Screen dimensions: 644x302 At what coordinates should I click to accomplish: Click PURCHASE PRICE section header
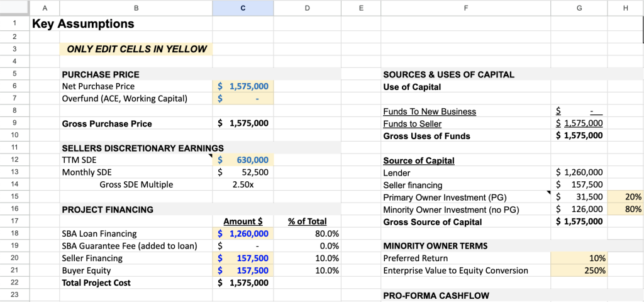101,74
